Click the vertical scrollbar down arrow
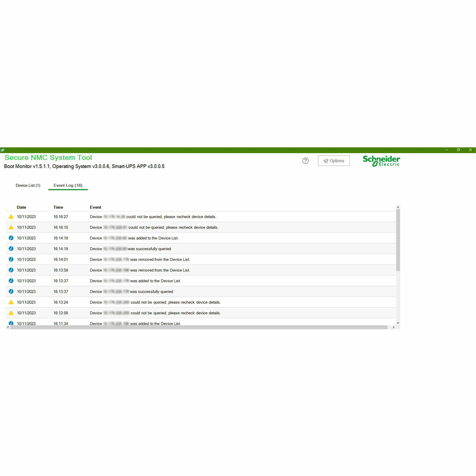The height and width of the screenshot is (476, 476). tap(398, 323)
